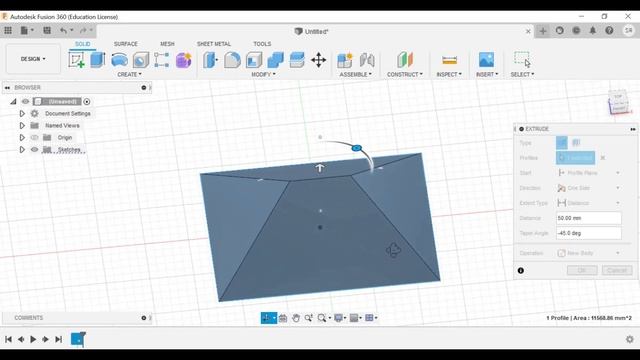
Task: Select the Joint tool
Action: [x=367, y=60]
